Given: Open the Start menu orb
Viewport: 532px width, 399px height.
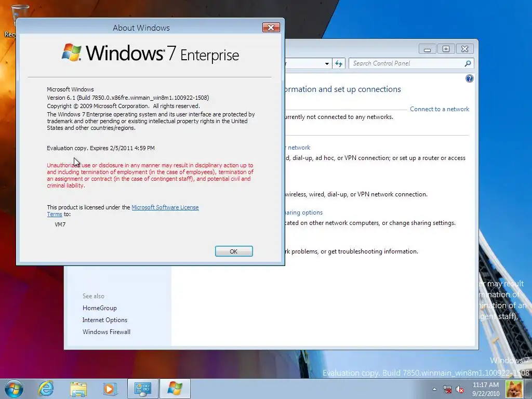Looking at the screenshot, I should [x=14, y=389].
